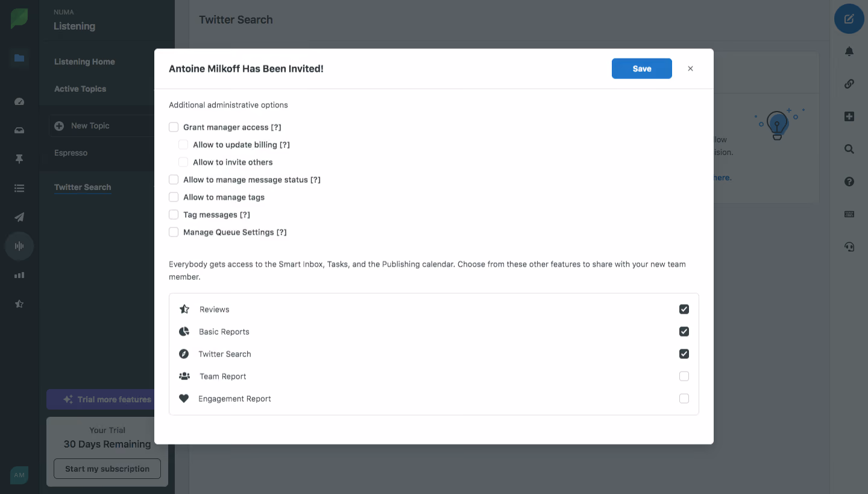Open the inbox tray icon
Image resolution: width=868 pixels, height=494 pixels.
click(19, 130)
